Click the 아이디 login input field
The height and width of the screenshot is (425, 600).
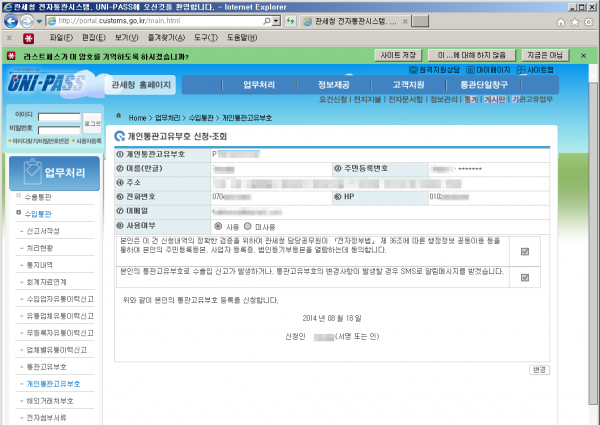tap(58, 117)
